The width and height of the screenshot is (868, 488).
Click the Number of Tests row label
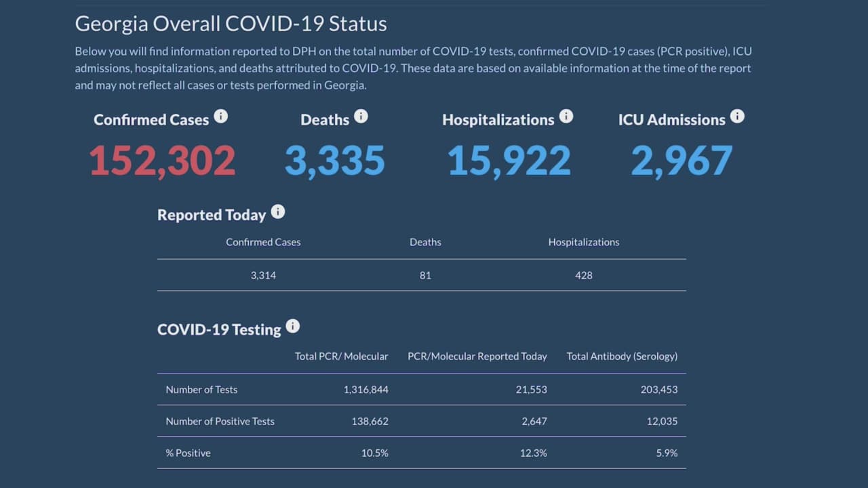201,390
